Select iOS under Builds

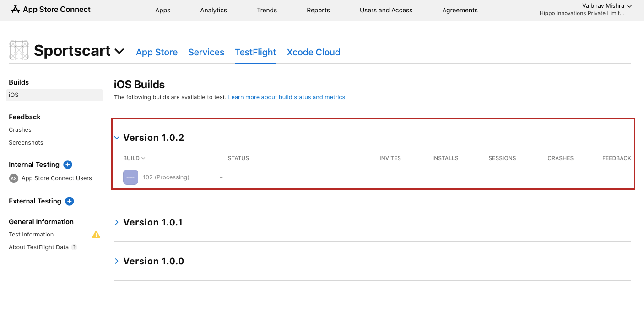(x=54, y=95)
